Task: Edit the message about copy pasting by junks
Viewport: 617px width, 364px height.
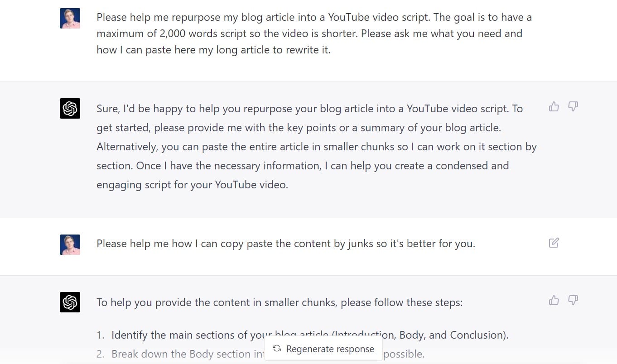Action: 554,243
